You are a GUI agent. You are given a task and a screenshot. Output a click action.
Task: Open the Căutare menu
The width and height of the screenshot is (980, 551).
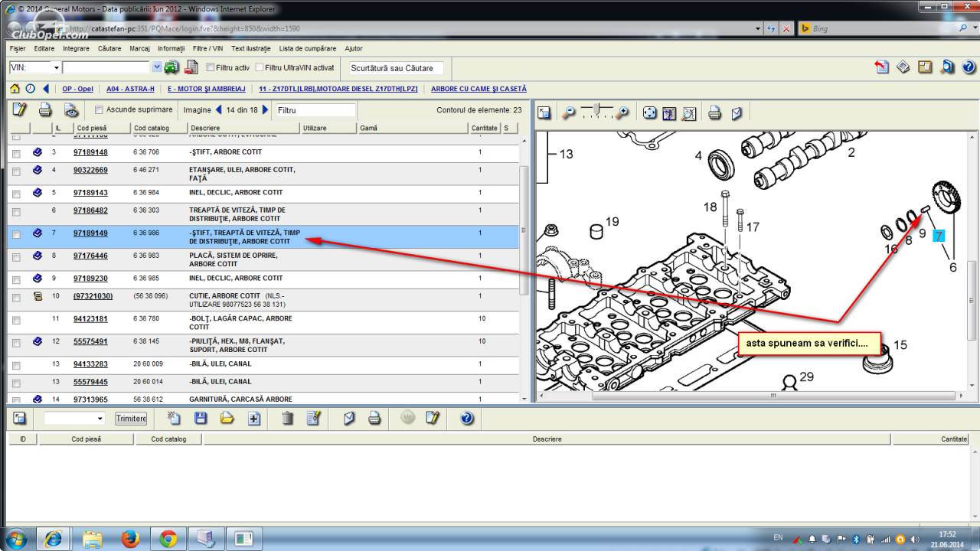(109, 48)
